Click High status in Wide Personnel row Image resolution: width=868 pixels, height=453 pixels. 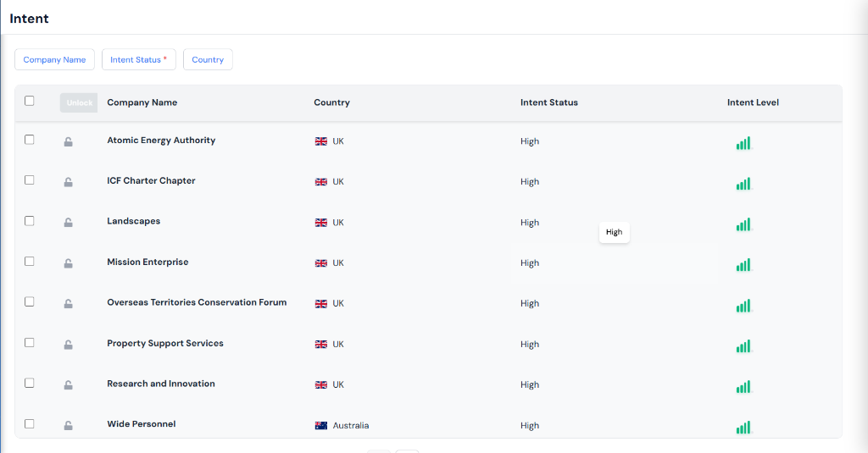tap(530, 425)
